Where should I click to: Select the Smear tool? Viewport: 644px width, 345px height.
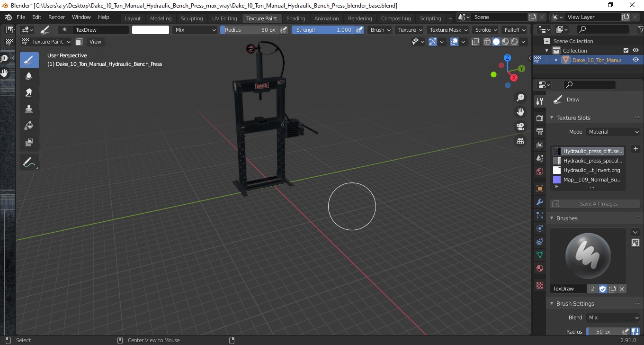[x=29, y=93]
